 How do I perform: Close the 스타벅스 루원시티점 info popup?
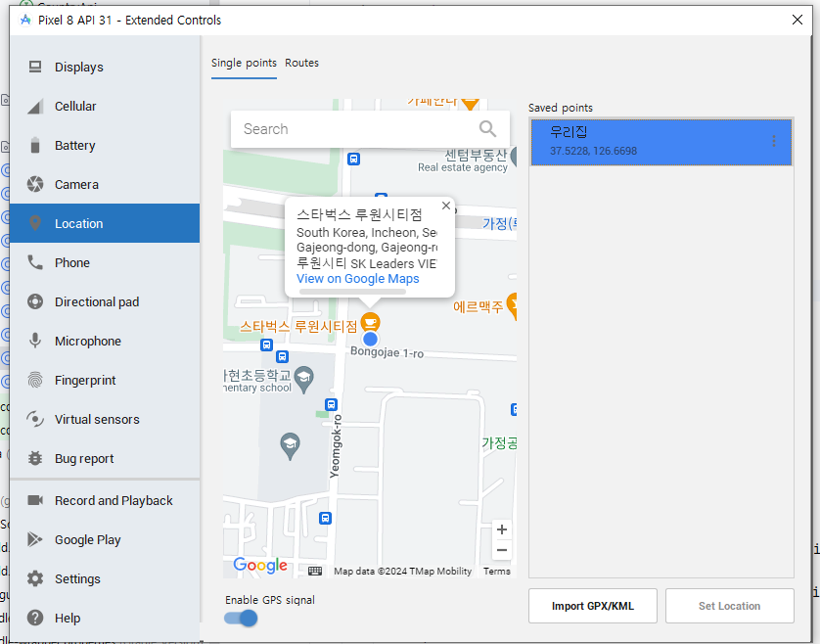446,206
